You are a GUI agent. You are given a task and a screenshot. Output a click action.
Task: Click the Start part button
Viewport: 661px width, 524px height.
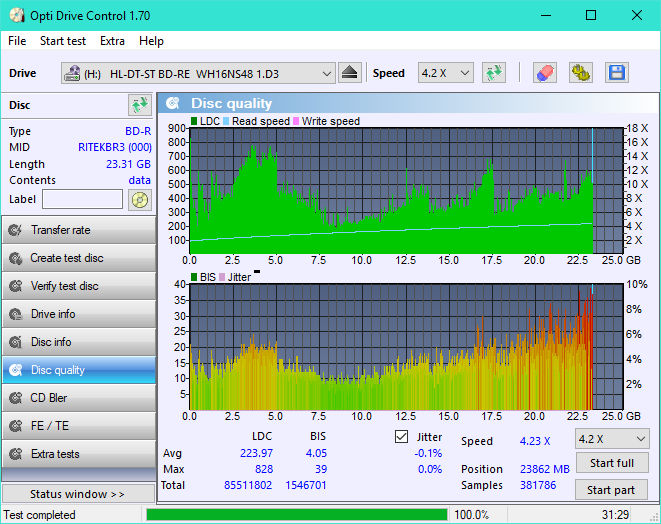611,490
